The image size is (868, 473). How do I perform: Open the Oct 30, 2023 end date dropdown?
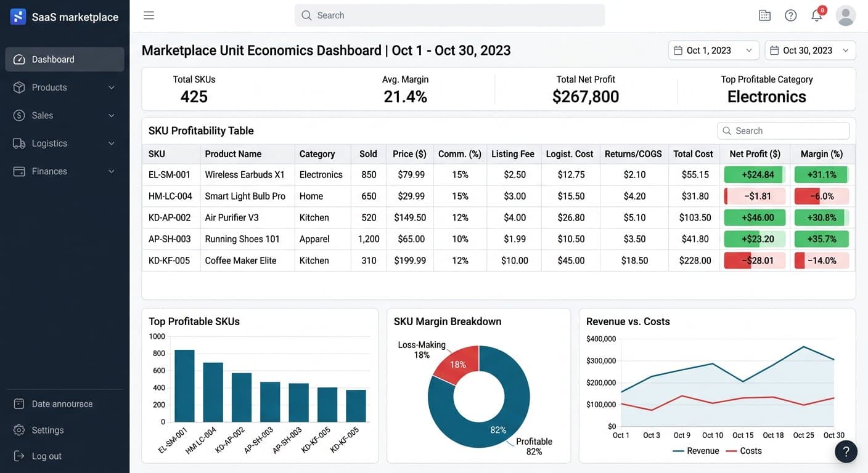(x=810, y=51)
